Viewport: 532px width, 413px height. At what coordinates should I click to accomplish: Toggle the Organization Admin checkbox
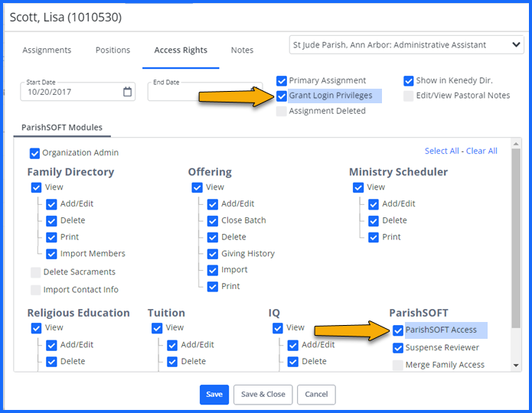(x=34, y=153)
